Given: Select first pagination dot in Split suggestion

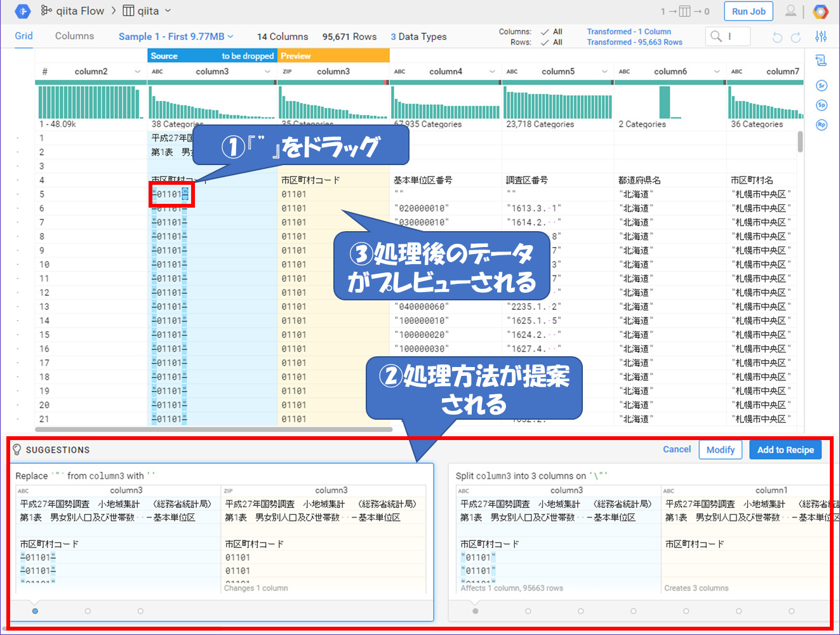Looking at the screenshot, I should coord(476,611).
